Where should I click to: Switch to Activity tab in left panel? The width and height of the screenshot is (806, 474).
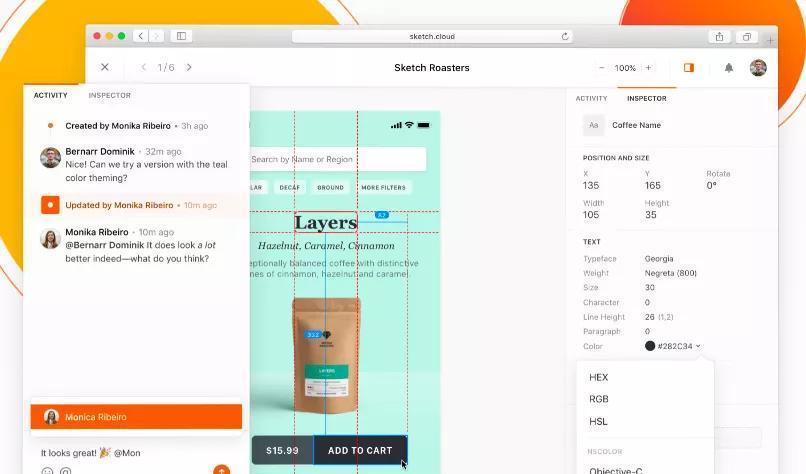point(50,96)
